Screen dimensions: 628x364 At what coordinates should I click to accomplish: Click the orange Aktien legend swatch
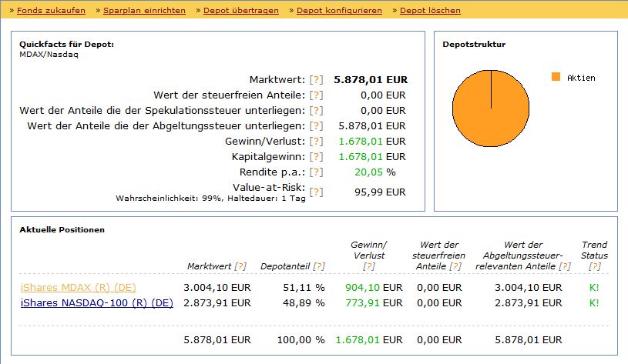(x=556, y=77)
